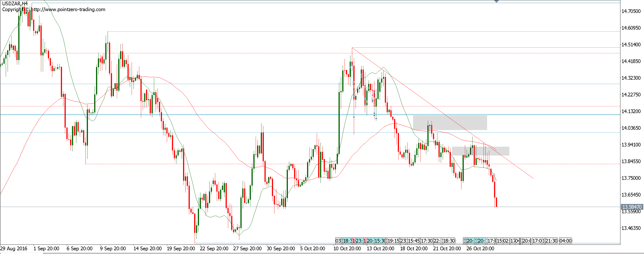Click the 14.13200 price scale label
Screen dimensions: 644x254
coord(631,111)
